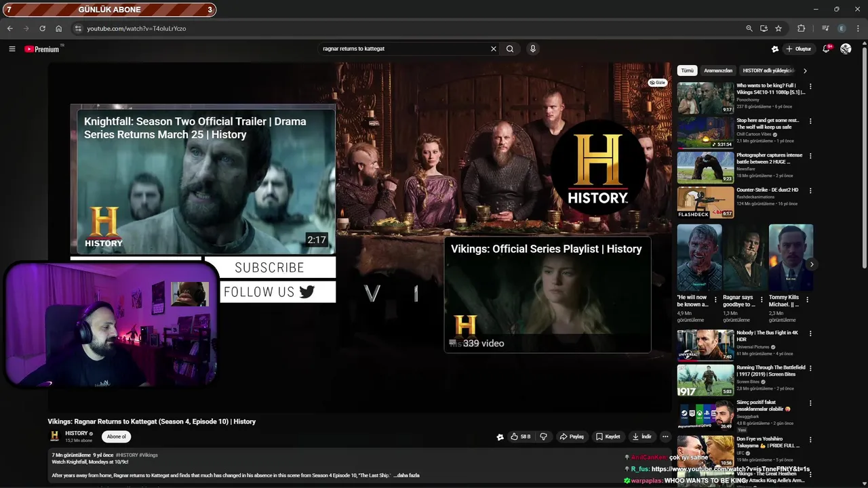The height and width of the screenshot is (488, 868).
Task: Bookmark this page with star icon
Action: tap(778, 28)
